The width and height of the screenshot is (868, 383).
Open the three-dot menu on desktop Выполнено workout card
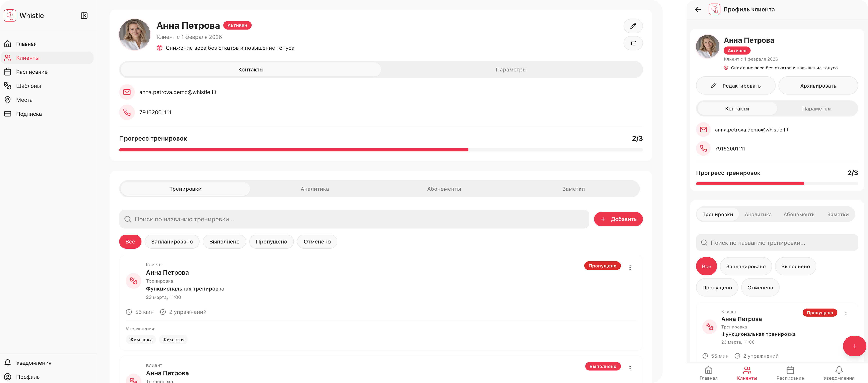pos(630,368)
